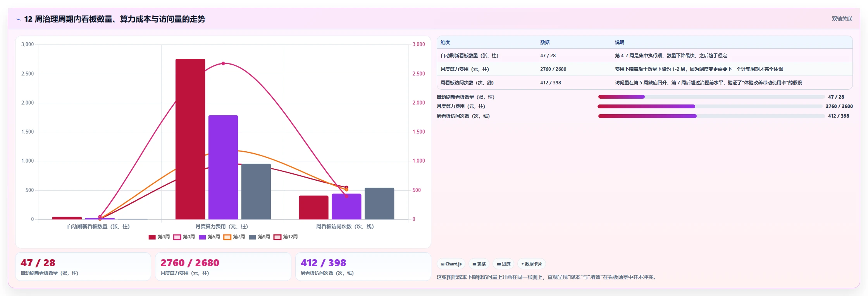
Task: Click the left axis 2,500 tick label
Action: 28,74
